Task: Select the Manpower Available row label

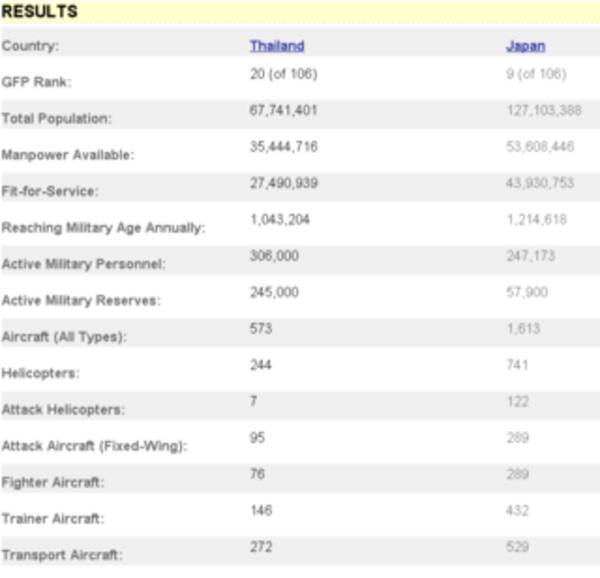Action: click(x=68, y=155)
